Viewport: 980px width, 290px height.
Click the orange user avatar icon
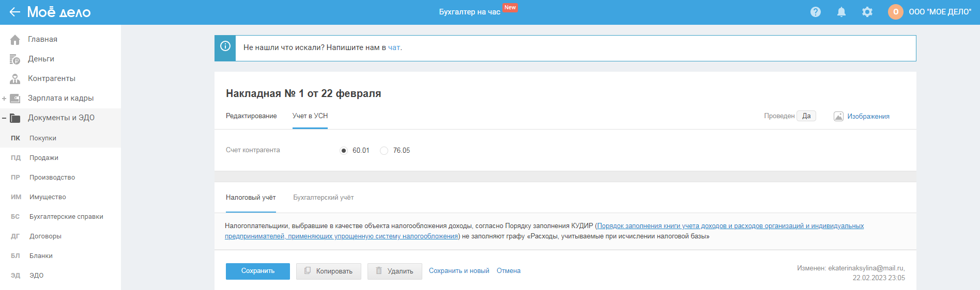[x=896, y=12]
